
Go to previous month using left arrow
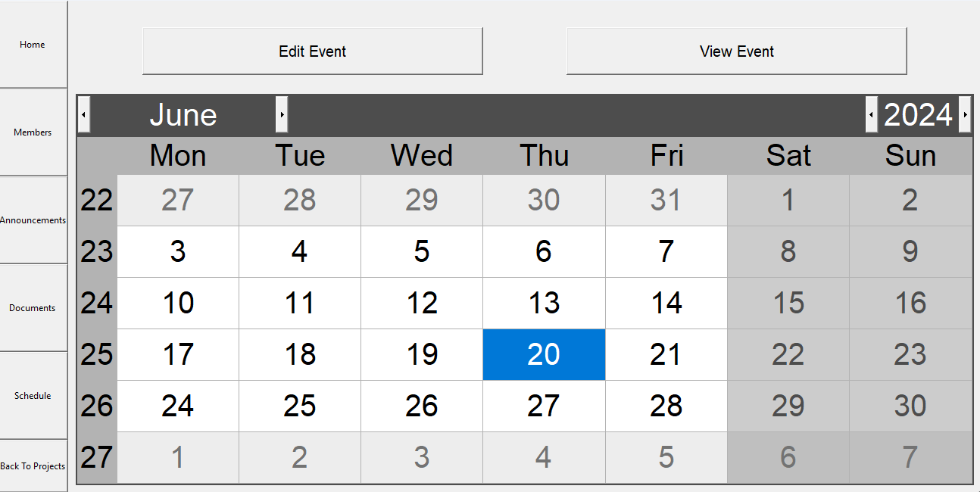[x=84, y=115]
